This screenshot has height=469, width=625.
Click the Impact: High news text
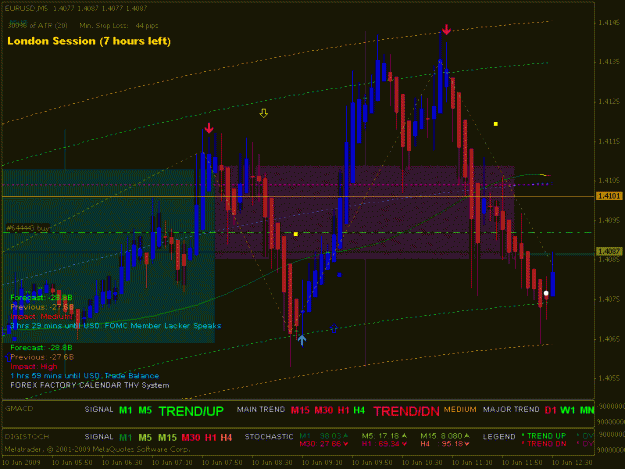tap(34, 366)
